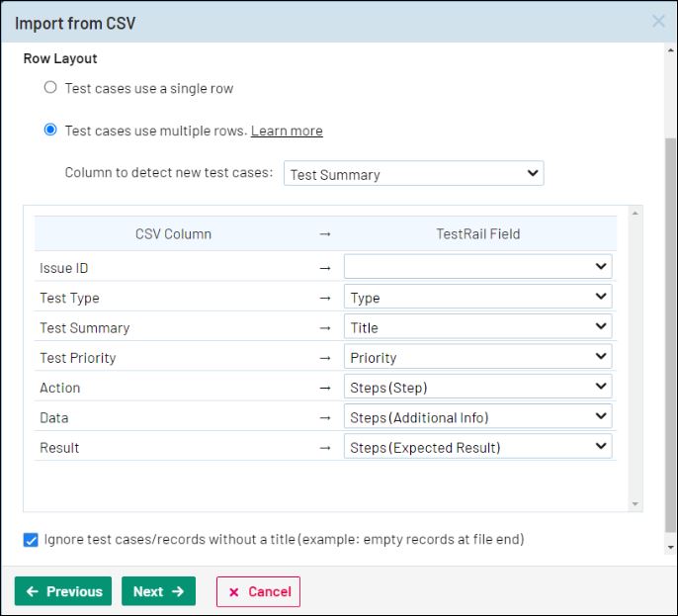The width and height of the screenshot is (678, 616).
Task: Click the dialog scrollbar's down arrow
Action: [671, 547]
